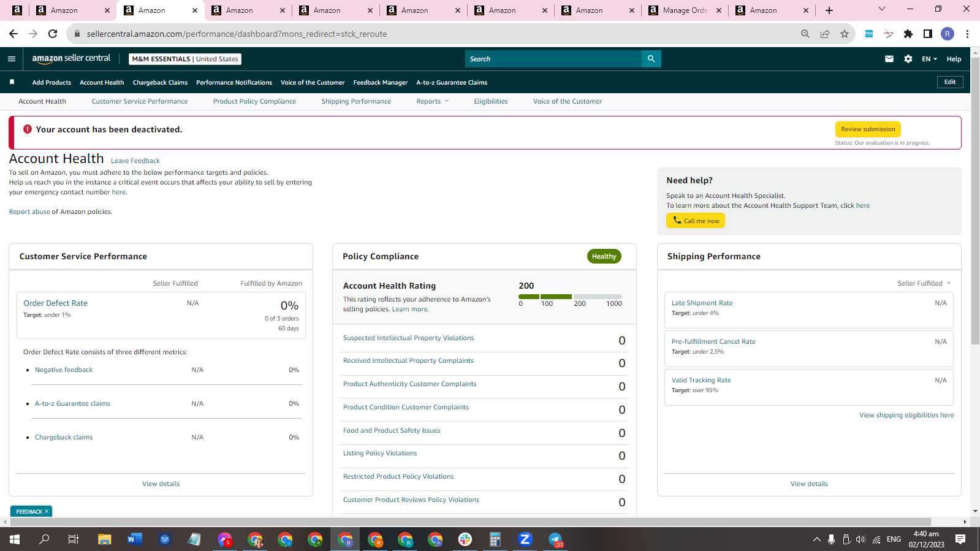The width and height of the screenshot is (980, 551).
Task: Open Chrome three-dot menu
Action: click(x=967, y=34)
